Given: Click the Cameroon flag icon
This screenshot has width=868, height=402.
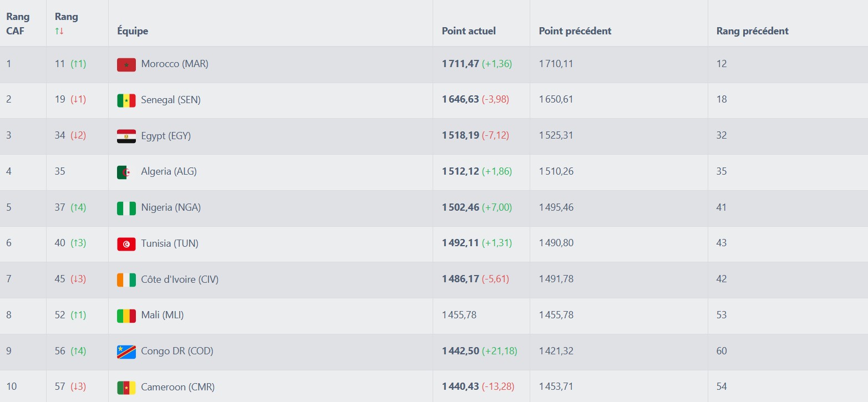Looking at the screenshot, I should [126, 387].
